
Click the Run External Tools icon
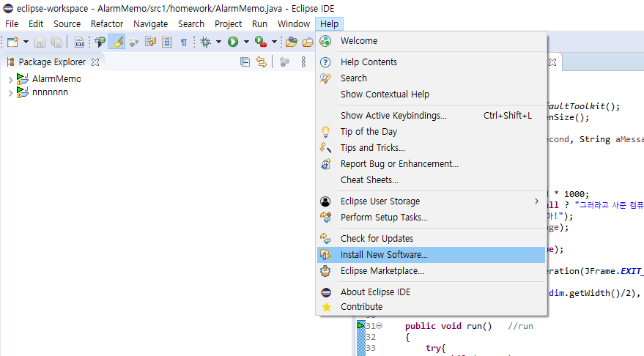pyautogui.click(x=260, y=42)
